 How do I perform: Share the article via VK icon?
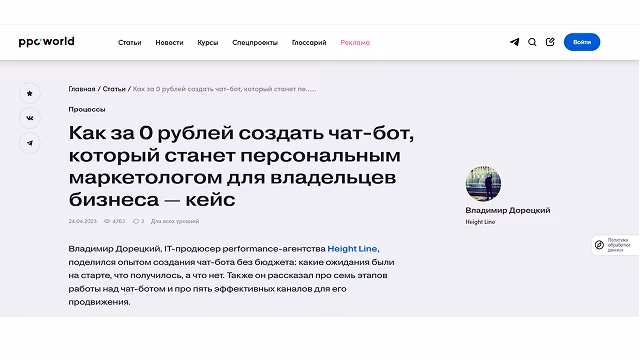point(30,118)
